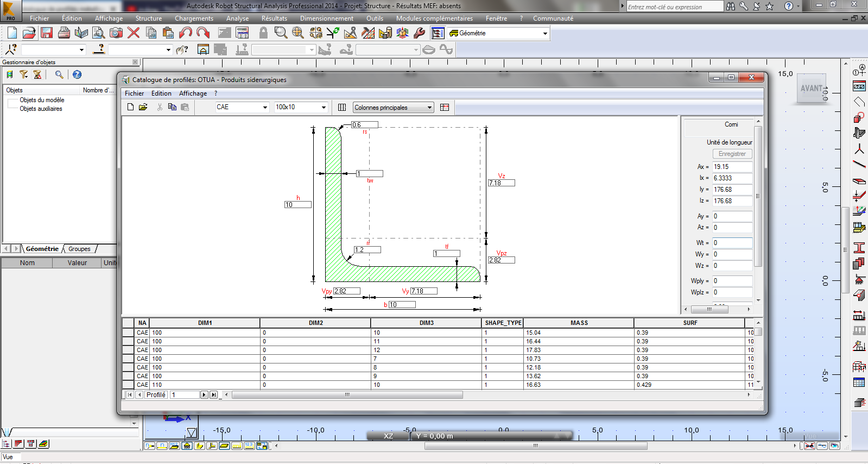Save the project with the red floppy icon
The width and height of the screenshot is (868, 464).
click(47, 33)
